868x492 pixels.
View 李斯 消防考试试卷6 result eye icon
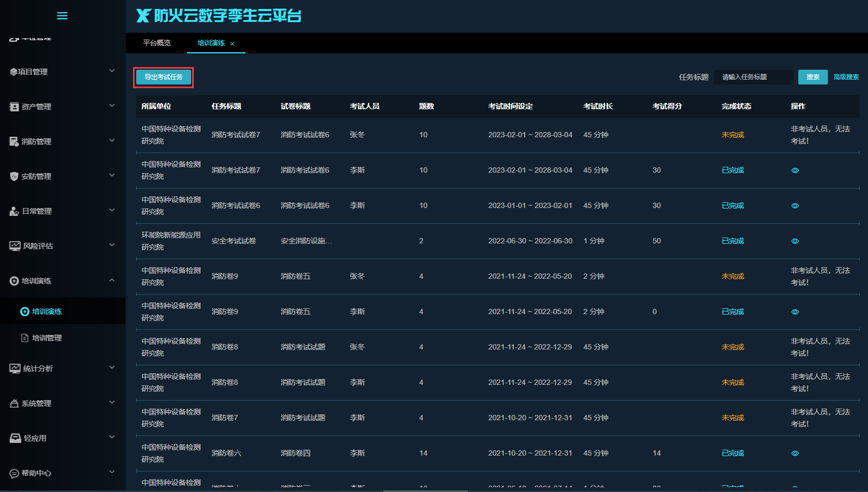coord(795,206)
